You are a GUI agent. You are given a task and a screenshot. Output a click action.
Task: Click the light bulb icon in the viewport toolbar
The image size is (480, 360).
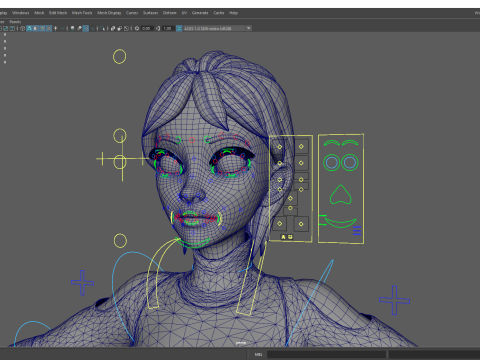point(72,28)
